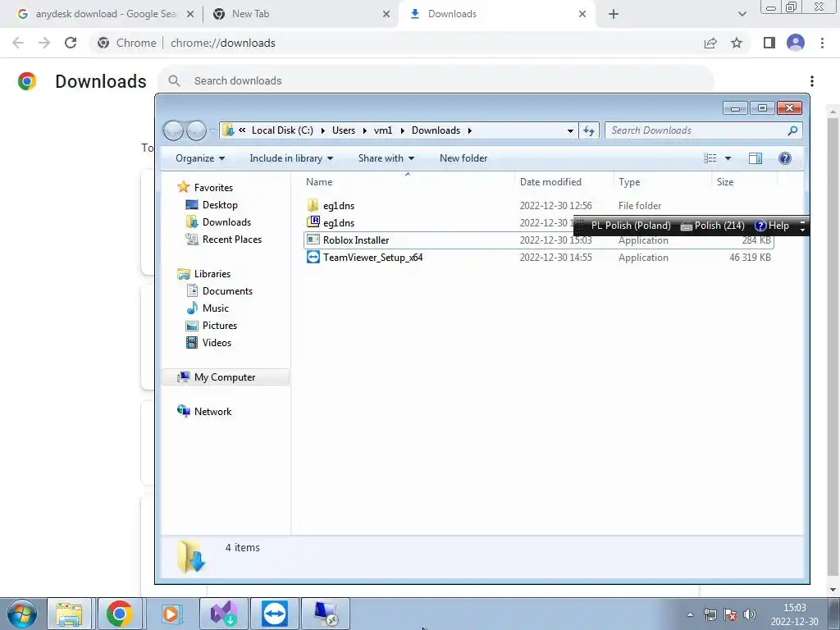Image resolution: width=840 pixels, height=630 pixels.
Task: Share this page from address bar
Action: point(710,43)
